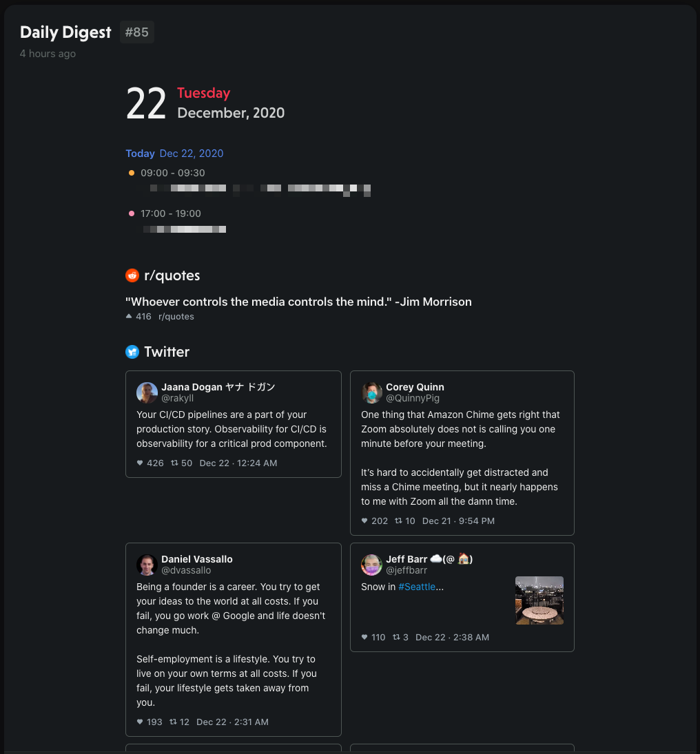Click retweet icon with 50 on Jaana's tweet
The width and height of the screenshot is (700, 754).
(174, 463)
